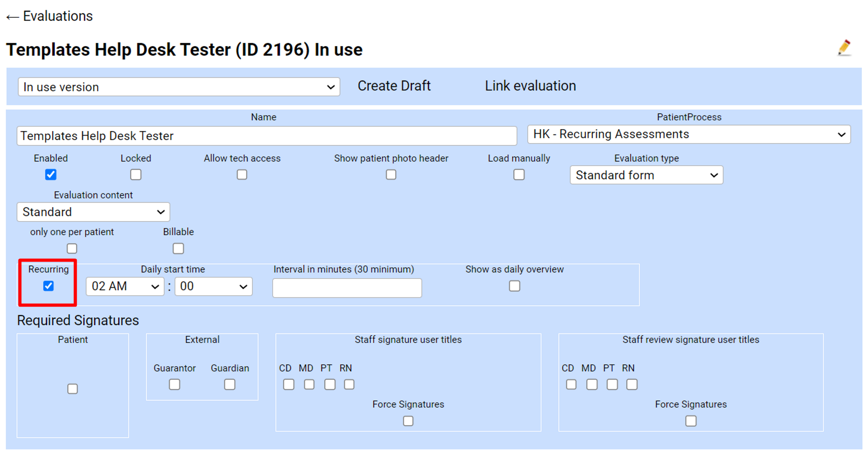This screenshot has height=457, width=868.
Task: Click Link evaluation
Action: (x=530, y=85)
